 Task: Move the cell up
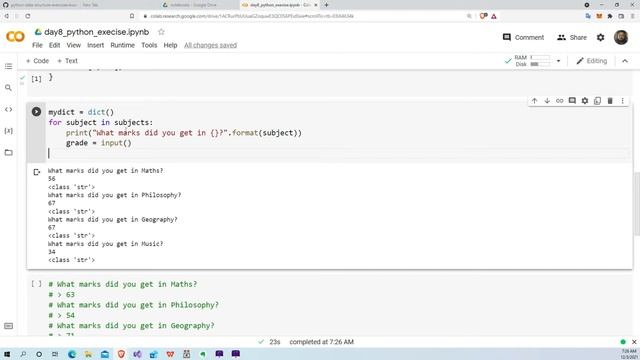(x=534, y=101)
